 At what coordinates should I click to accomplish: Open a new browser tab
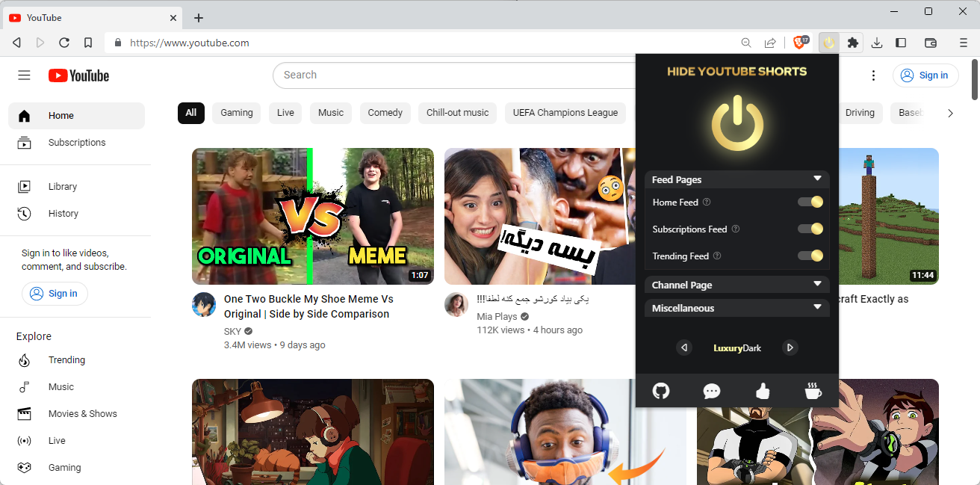(x=199, y=18)
